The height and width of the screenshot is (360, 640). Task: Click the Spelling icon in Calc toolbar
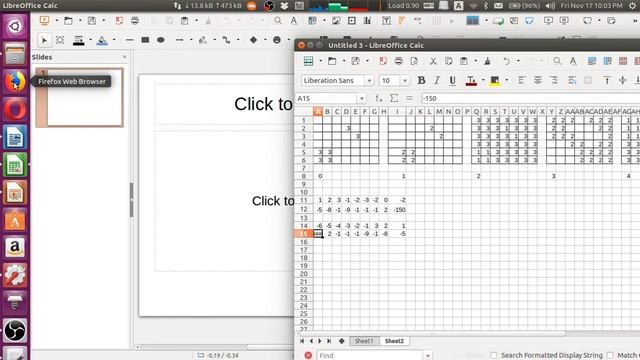(573, 61)
